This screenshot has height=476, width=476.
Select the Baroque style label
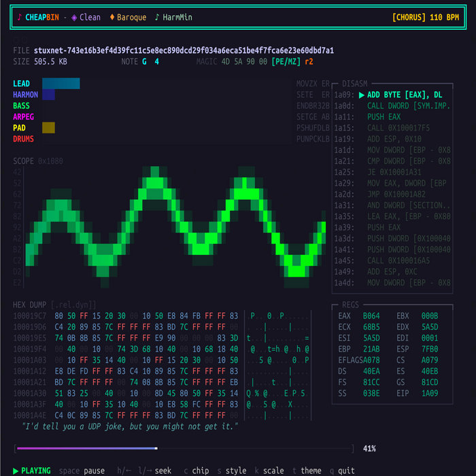click(131, 17)
